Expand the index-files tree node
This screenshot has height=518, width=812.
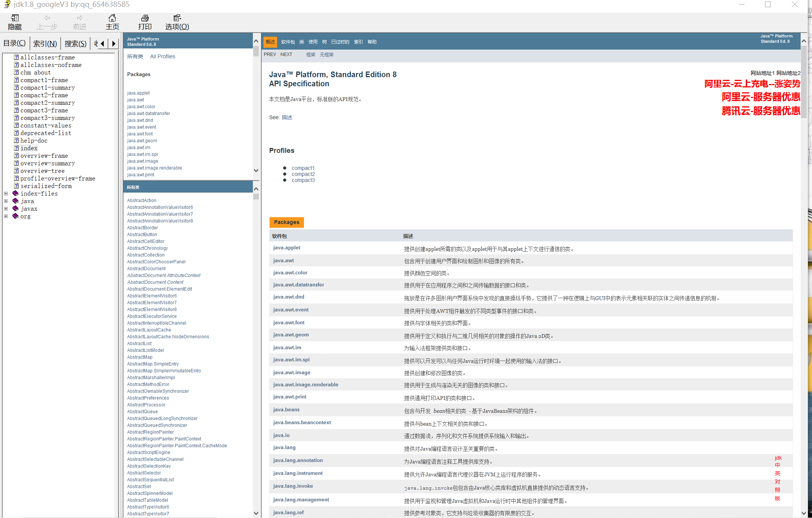[6, 193]
